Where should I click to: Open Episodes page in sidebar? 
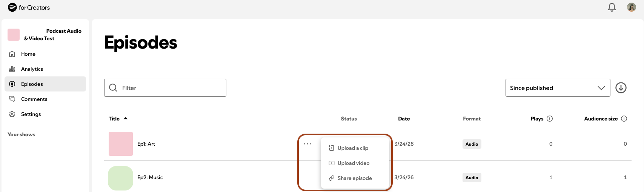(45, 84)
